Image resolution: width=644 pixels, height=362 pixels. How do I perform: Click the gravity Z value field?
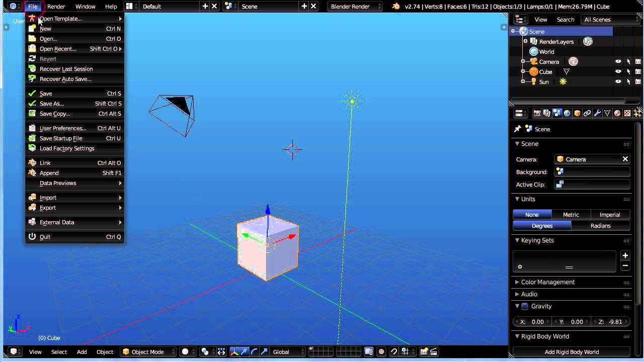pyautogui.click(x=611, y=322)
